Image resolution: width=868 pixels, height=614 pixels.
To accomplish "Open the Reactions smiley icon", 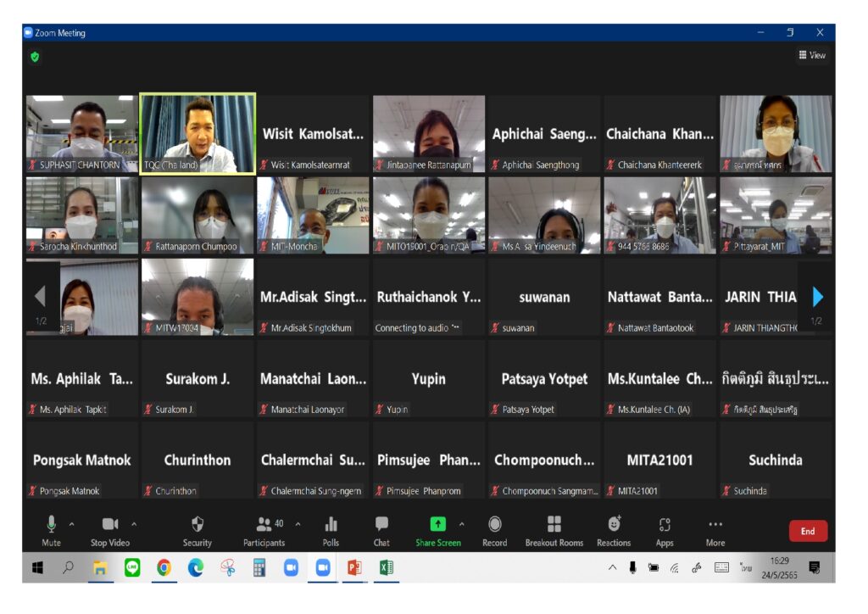I will [614, 525].
